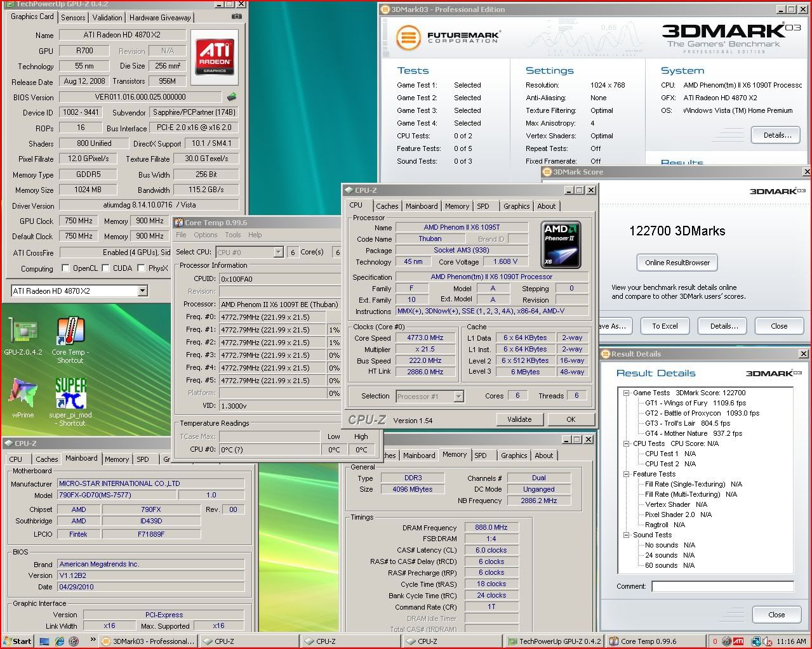Click Close in the Result Details dialog
Screen dimensions: 812x649
776,615
